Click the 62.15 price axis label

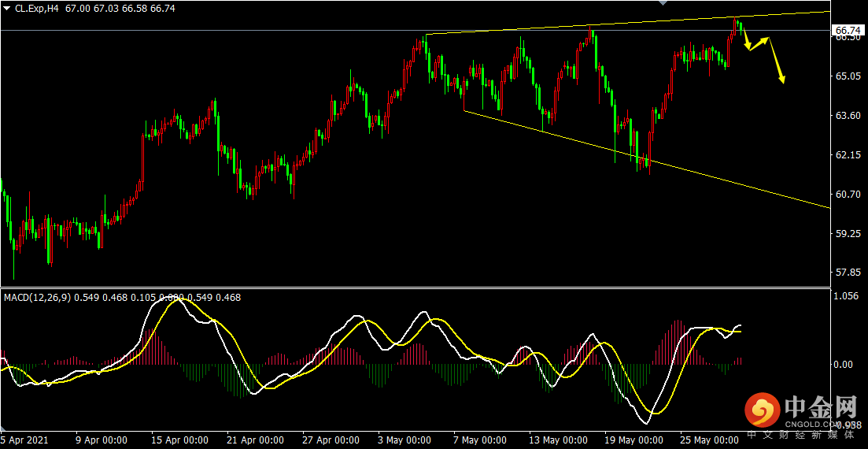point(847,154)
